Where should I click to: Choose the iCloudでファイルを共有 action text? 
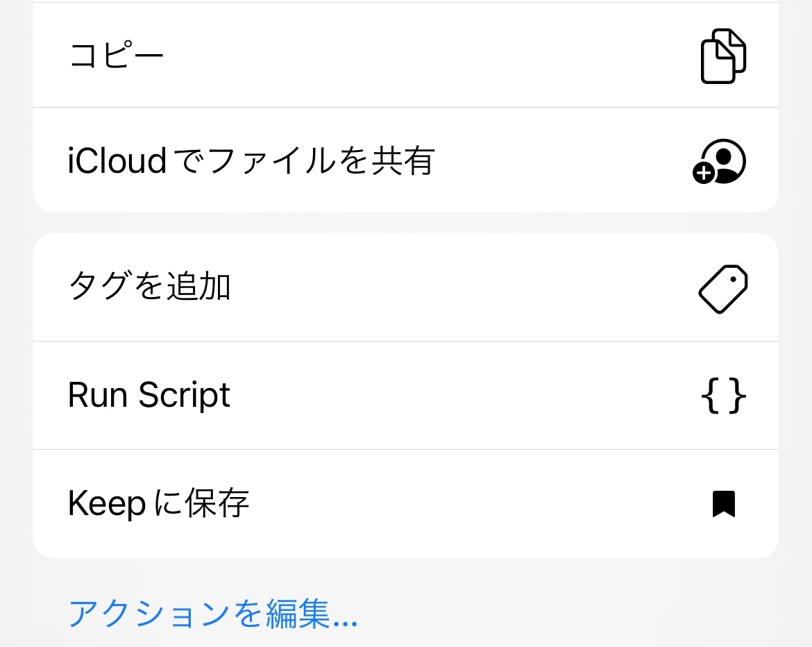click(251, 161)
